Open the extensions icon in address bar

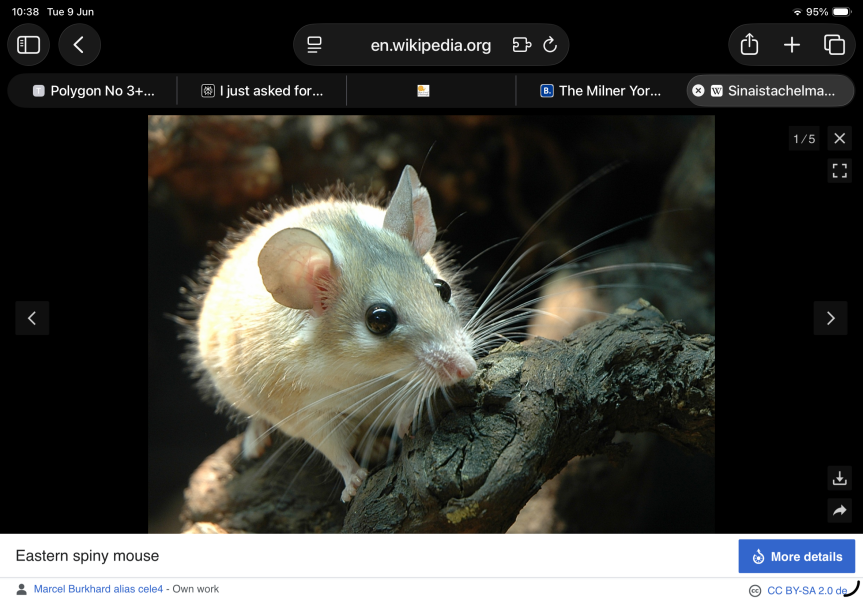(522, 45)
